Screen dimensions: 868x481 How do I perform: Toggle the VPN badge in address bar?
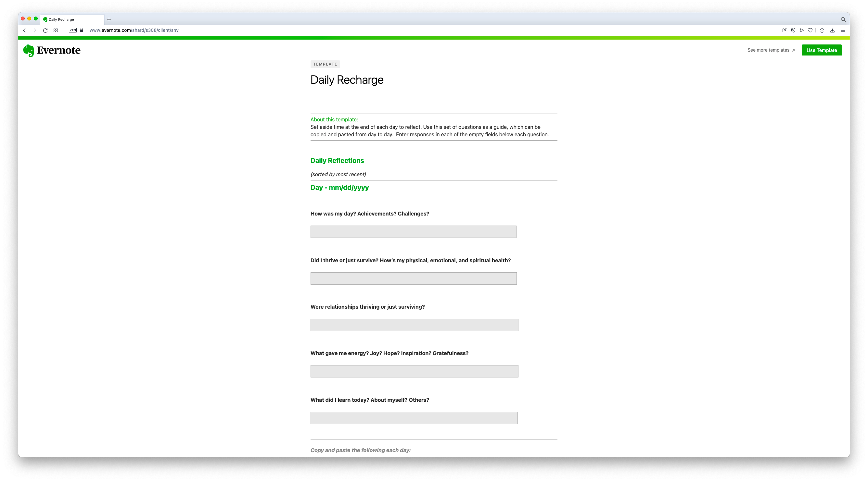click(x=72, y=30)
